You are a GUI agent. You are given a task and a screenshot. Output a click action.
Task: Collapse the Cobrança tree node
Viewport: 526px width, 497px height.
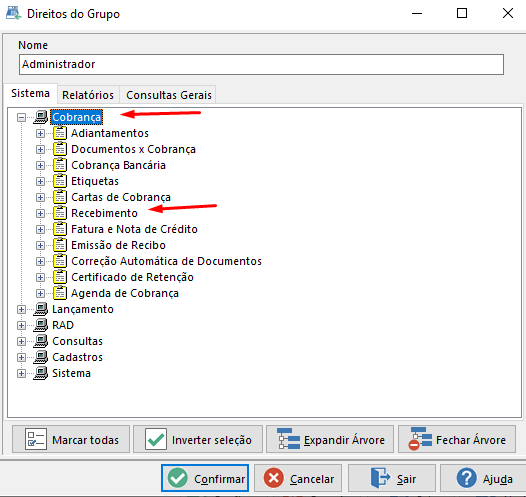point(21,117)
